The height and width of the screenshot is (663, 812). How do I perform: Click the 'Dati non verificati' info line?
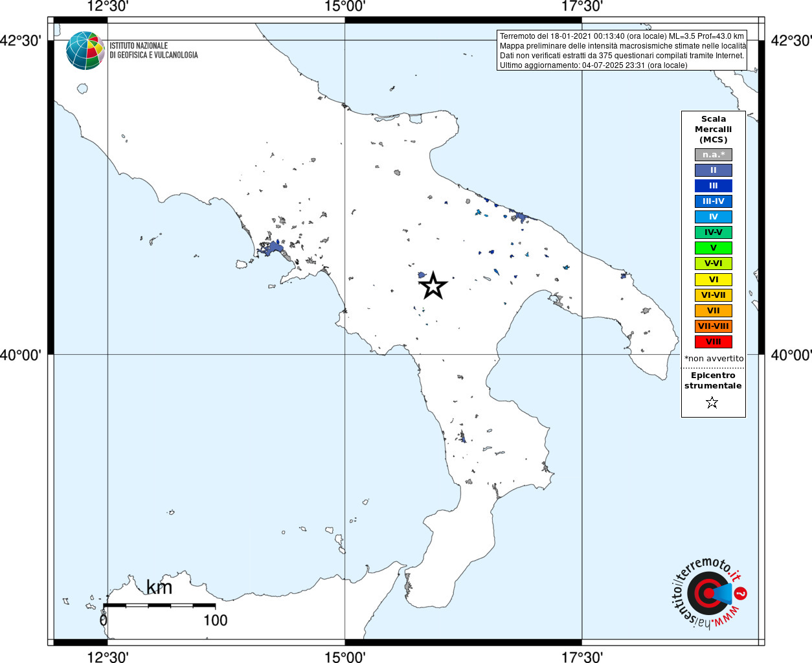pyautogui.click(x=622, y=56)
